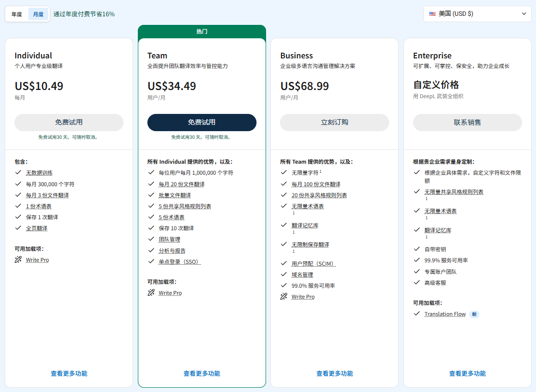The image size is (536, 392).
Task: Click checkmark icon beside 高级客服
Action: [417, 283]
